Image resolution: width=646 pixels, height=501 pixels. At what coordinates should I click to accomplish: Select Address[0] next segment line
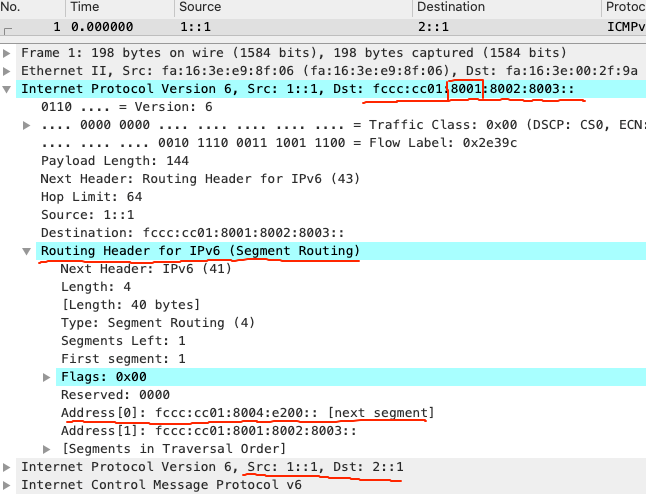pyautogui.click(x=248, y=413)
